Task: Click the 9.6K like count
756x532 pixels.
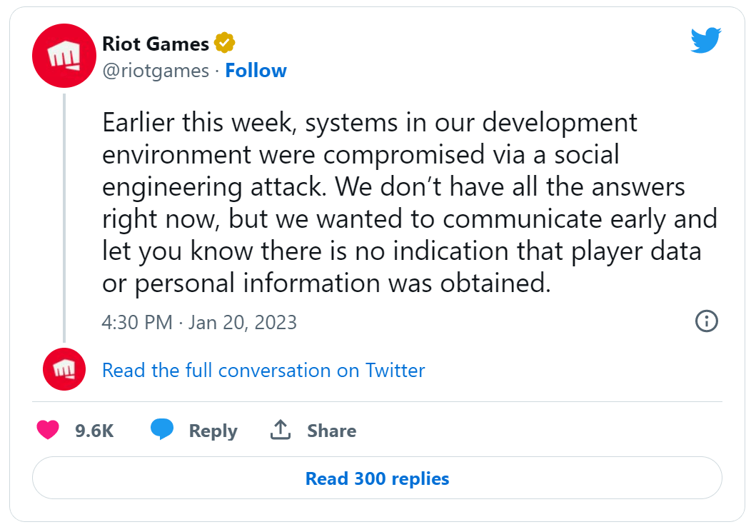Action: click(94, 431)
